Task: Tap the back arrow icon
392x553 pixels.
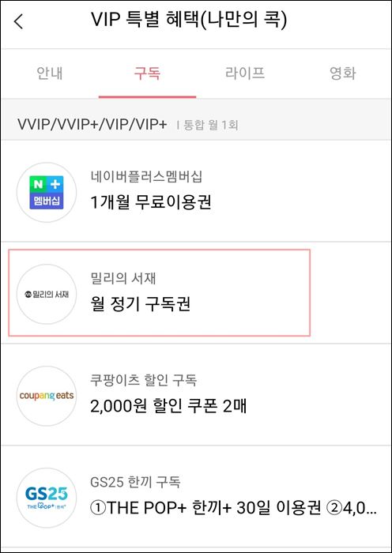Action: tap(18, 22)
